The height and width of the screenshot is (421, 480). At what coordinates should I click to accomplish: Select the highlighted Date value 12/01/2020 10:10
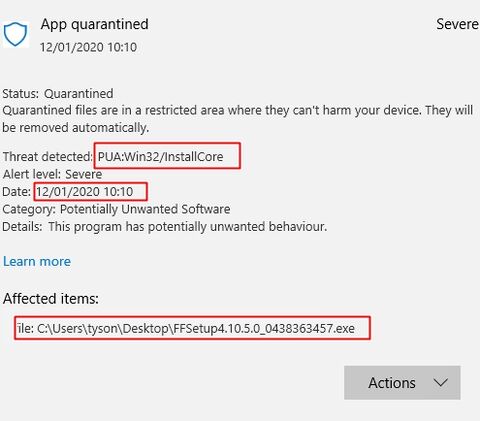(85, 192)
